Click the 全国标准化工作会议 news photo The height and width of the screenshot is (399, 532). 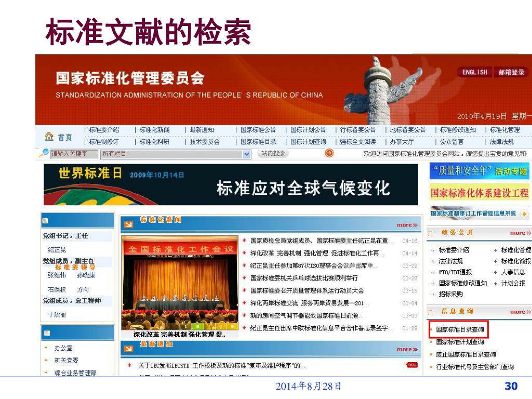[x=180, y=283]
